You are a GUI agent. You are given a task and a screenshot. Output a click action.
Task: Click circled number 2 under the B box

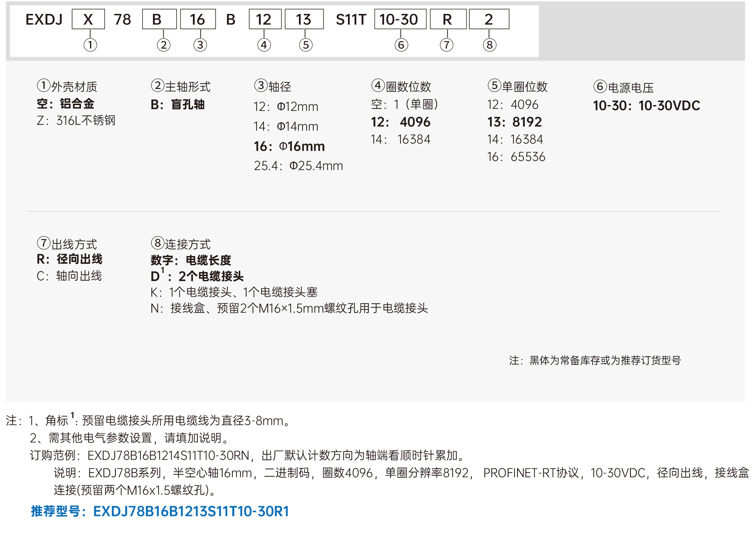point(164,45)
